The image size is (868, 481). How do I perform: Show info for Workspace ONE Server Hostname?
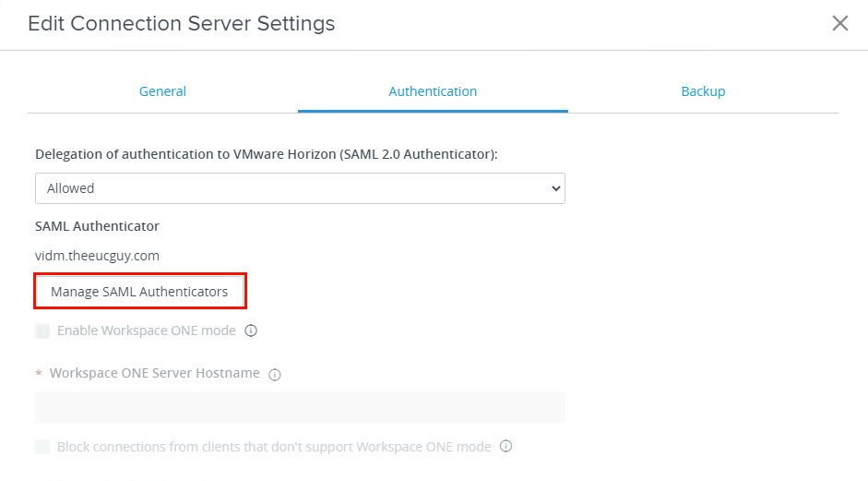(x=275, y=375)
